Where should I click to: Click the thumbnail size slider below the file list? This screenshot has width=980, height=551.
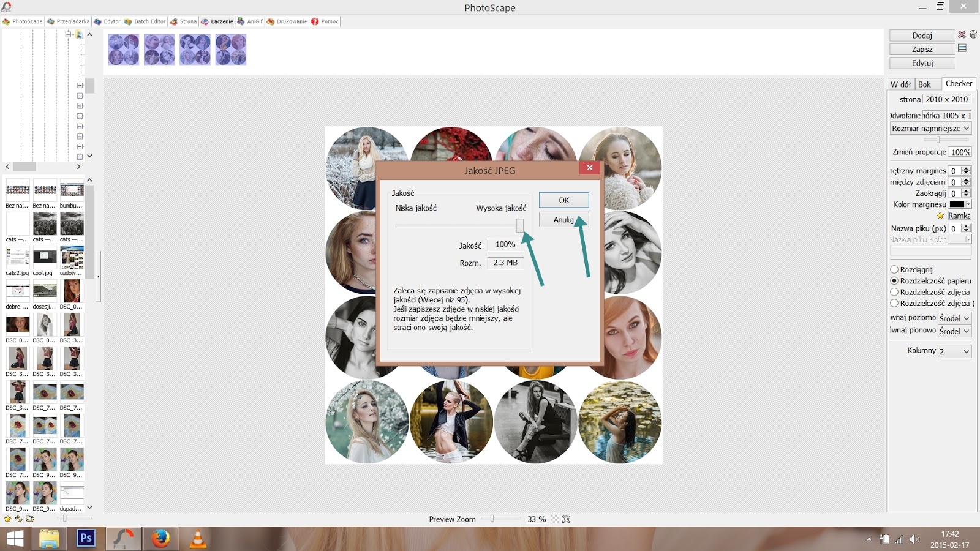64,519
